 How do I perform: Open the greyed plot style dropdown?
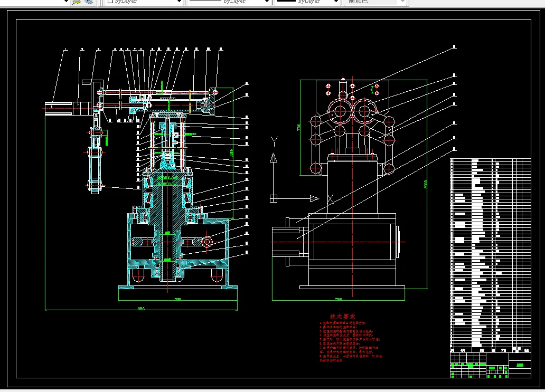click(x=375, y=2)
